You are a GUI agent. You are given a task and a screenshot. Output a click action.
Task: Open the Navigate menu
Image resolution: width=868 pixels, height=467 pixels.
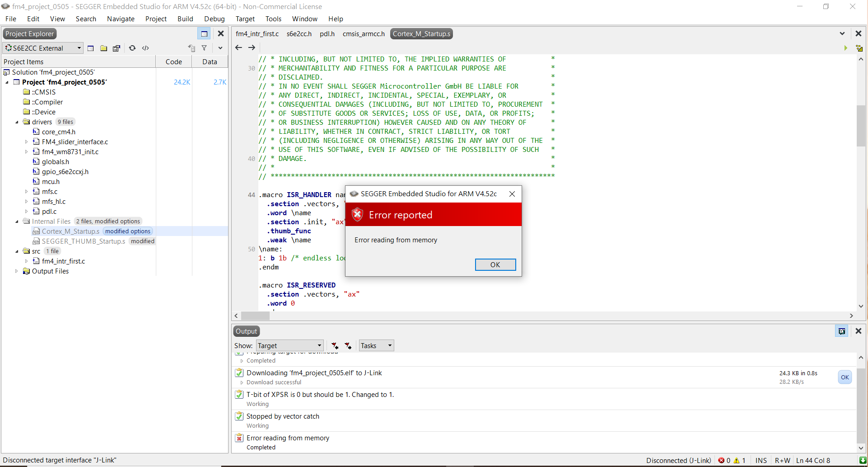[x=121, y=19]
